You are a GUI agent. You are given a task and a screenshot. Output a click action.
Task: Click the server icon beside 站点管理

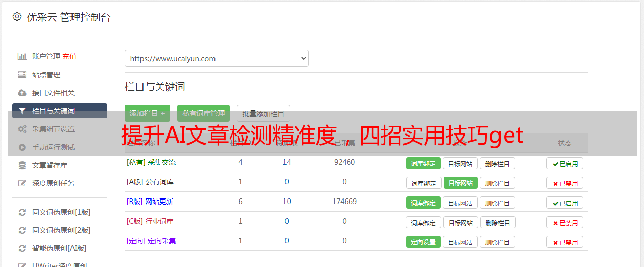click(x=22, y=75)
